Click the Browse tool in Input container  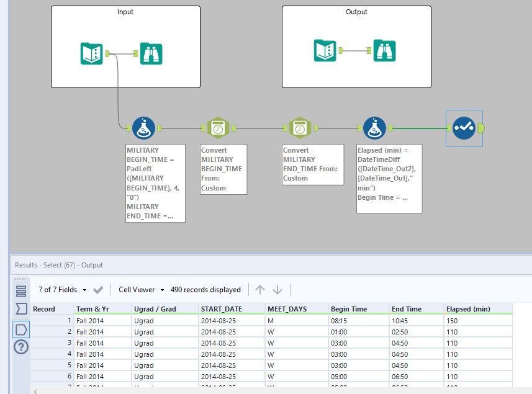151,53
